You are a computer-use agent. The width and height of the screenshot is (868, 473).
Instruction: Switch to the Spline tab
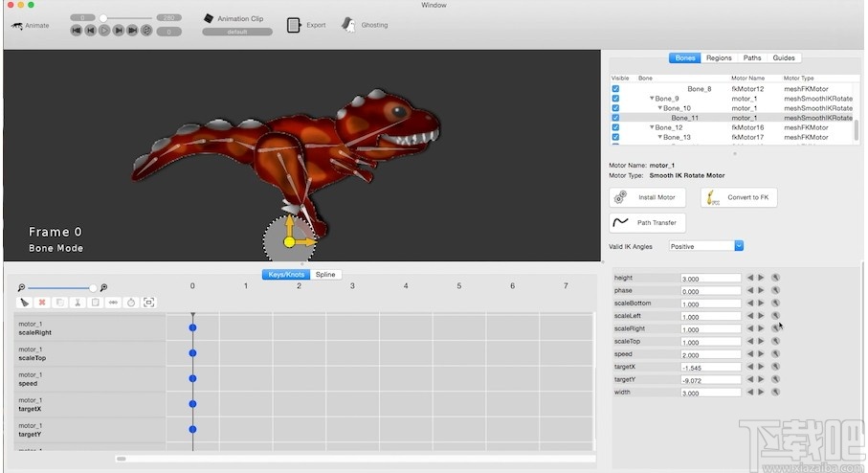click(x=325, y=275)
